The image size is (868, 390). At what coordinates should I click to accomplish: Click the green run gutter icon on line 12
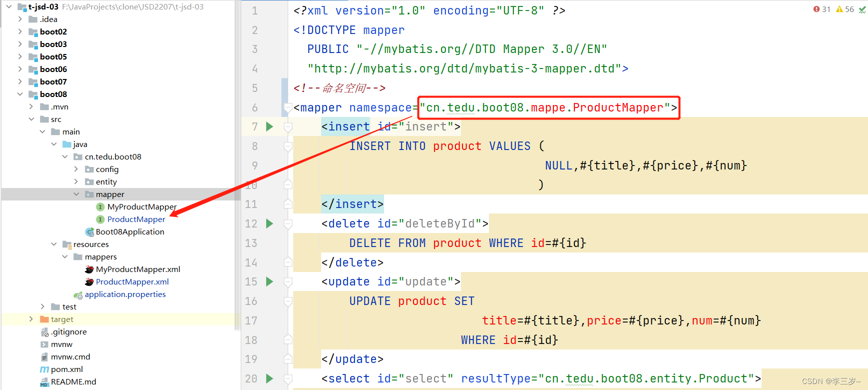(x=270, y=223)
